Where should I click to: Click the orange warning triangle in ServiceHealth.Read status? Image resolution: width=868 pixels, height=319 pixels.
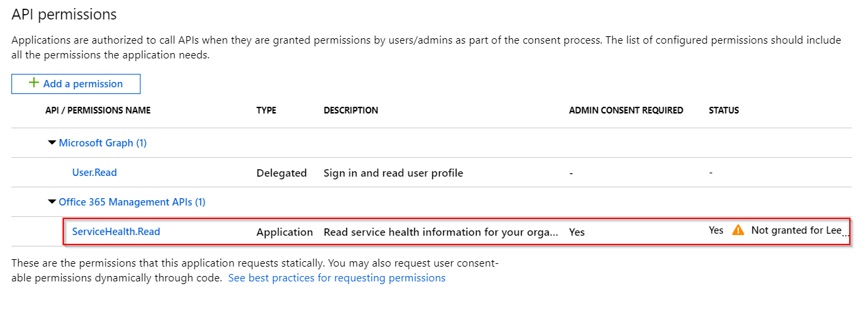tap(738, 230)
